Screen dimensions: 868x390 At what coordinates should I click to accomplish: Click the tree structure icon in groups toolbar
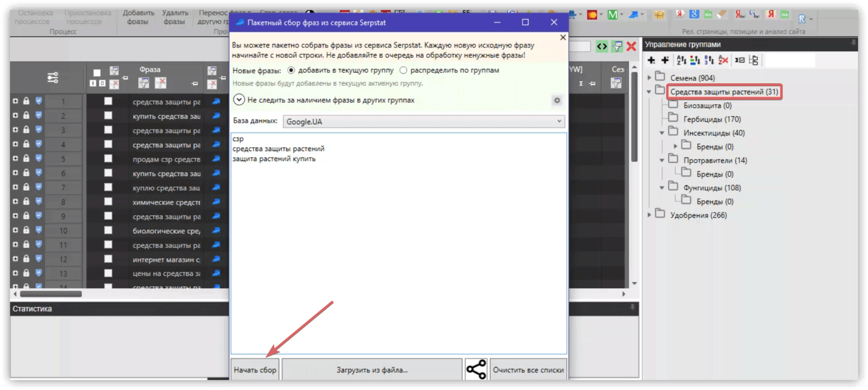tap(754, 61)
